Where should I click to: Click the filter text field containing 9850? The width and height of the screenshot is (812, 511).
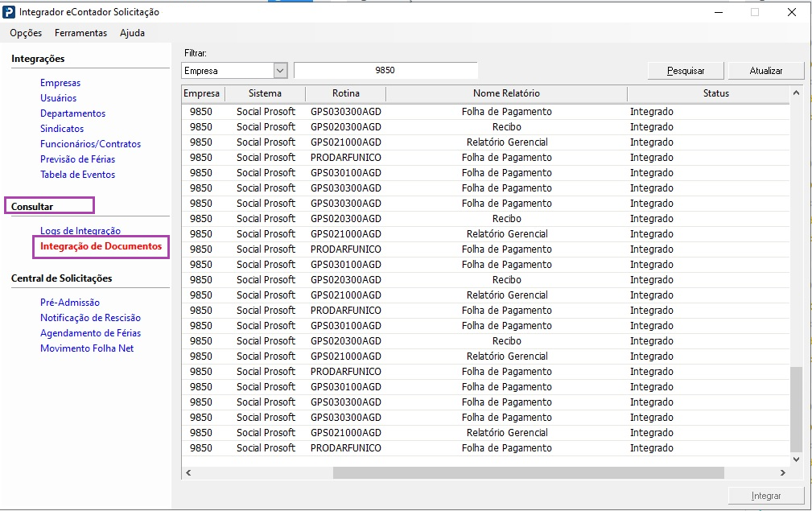(x=385, y=71)
